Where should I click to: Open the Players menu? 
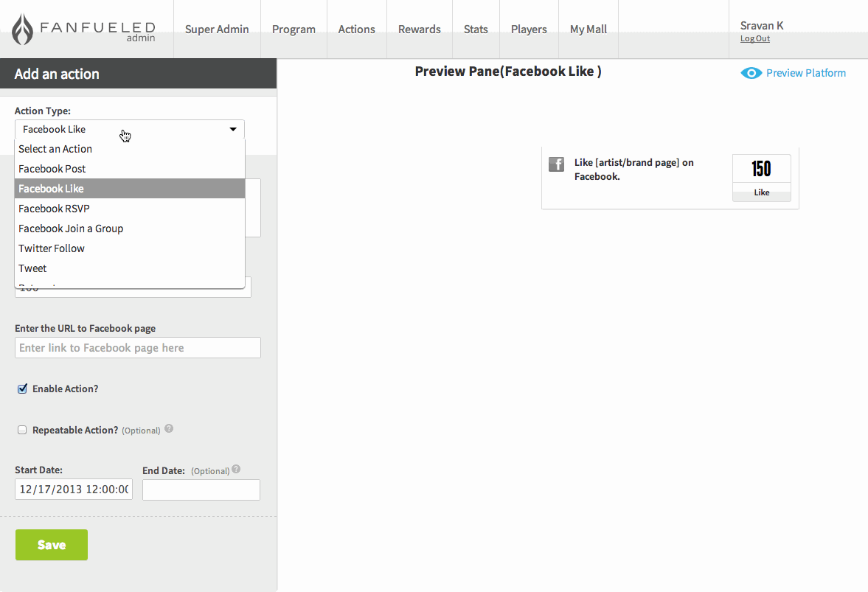pos(529,29)
